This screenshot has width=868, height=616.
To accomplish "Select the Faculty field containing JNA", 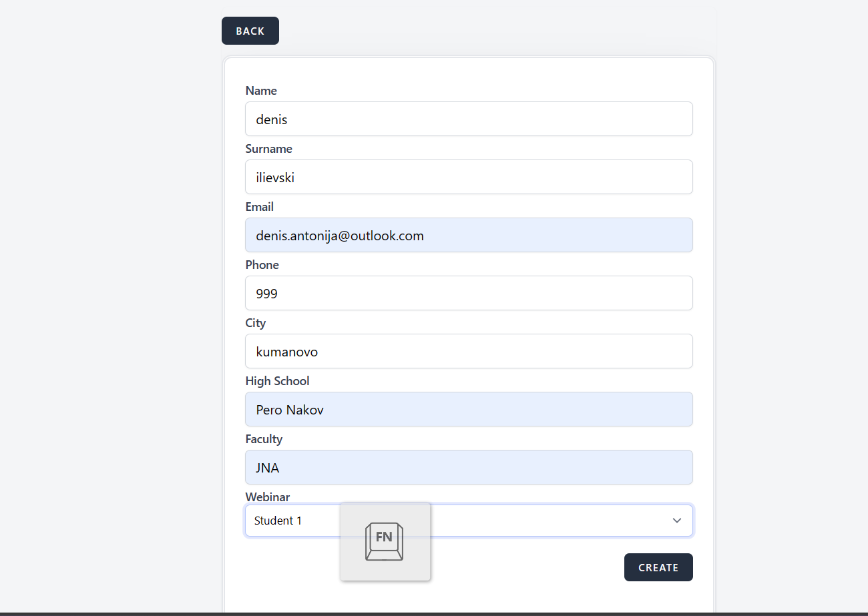I will (x=469, y=468).
